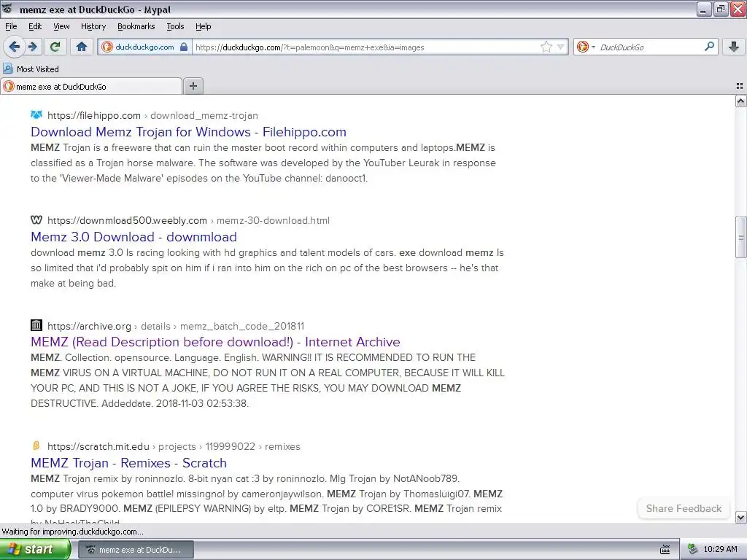Click the Scratch favicon beside scratch.mit.edu
The image size is (747, 560).
pyautogui.click(x=36, y=446)
